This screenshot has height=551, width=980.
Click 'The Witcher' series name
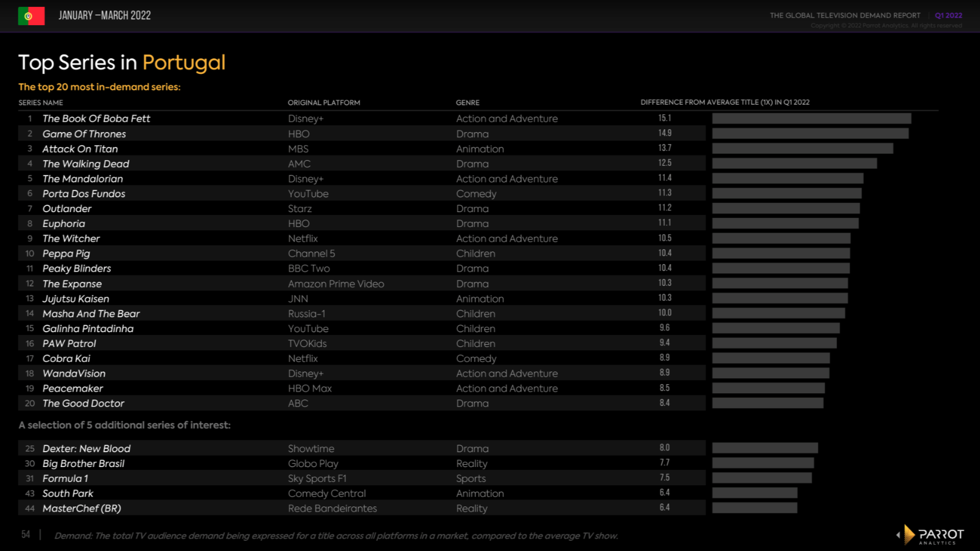pos(71,238)
